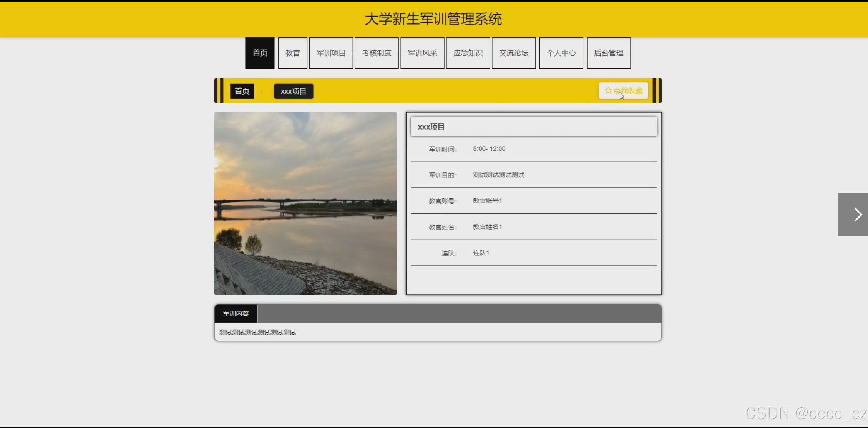The height and width of the screenshot is (428, 868).
Task: Click the xxx项目 breadcrumb item
Action: pyautogui.click(x=294, y=91)
